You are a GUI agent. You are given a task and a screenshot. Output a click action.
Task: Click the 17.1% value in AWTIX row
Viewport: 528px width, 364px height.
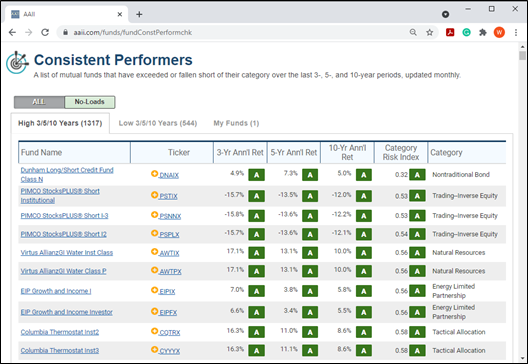(235, 251)
